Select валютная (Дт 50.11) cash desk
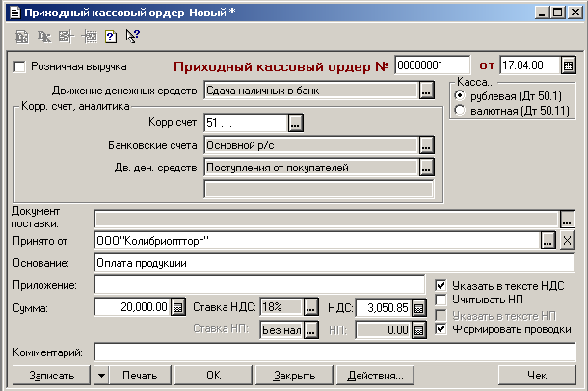This screenshot has height=391, width=588. coord(460,110)
